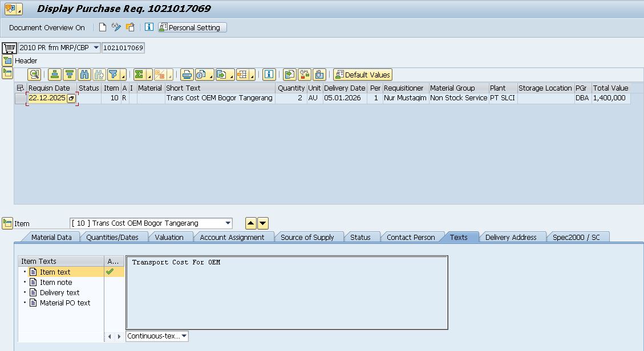Toggle Display/Change mode icon

pyautogui.click(x=116, y=27)
